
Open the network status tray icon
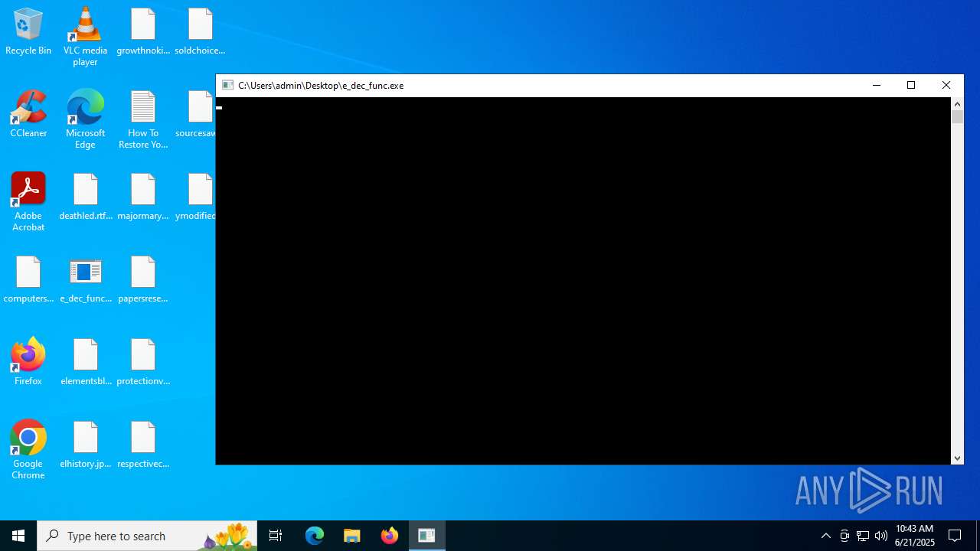coord(863,536)
